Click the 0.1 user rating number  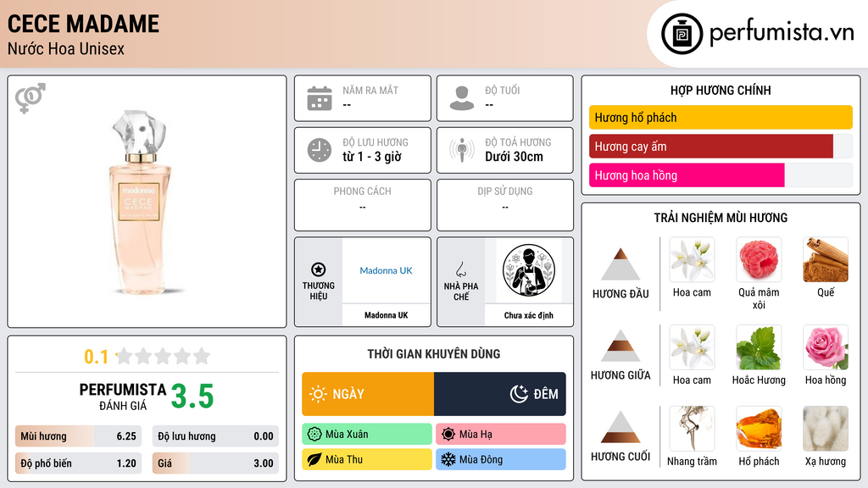[x=97, y=357]
